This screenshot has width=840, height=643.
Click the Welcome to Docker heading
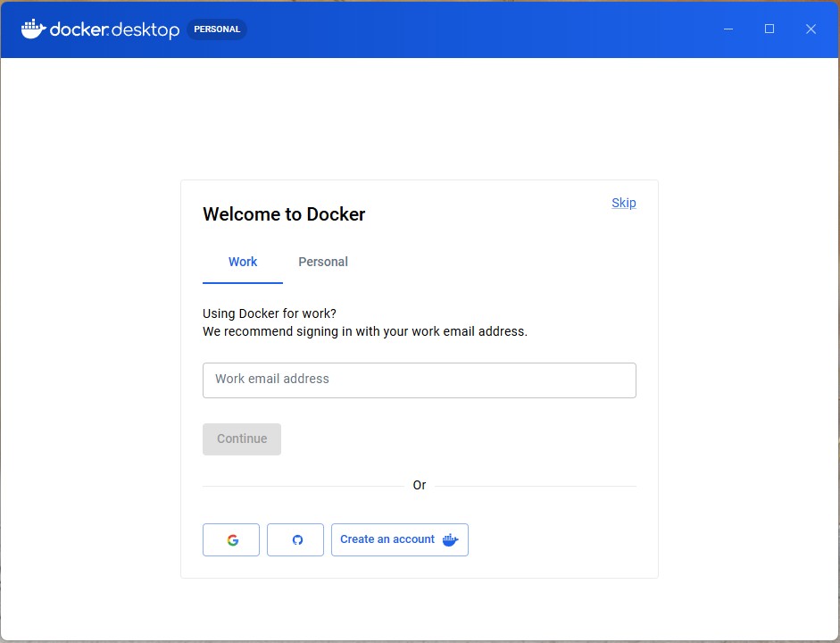click(x=284, y=214)
